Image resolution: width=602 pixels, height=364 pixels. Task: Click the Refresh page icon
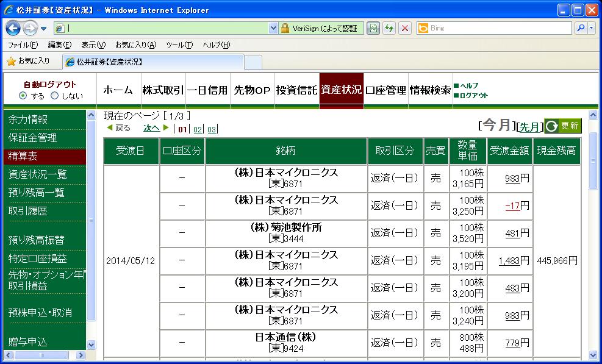[x=389, y=28]
